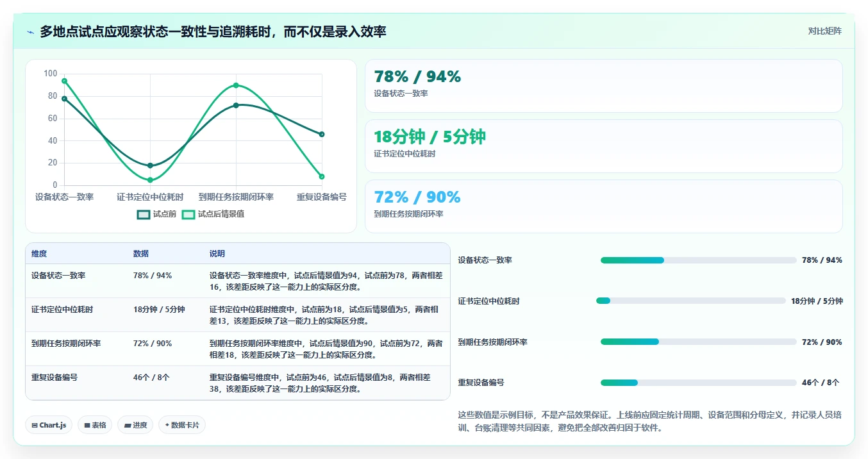Click the 试点前 legend color box
Viewport: 868px width, 459px height.
point(144,215)
